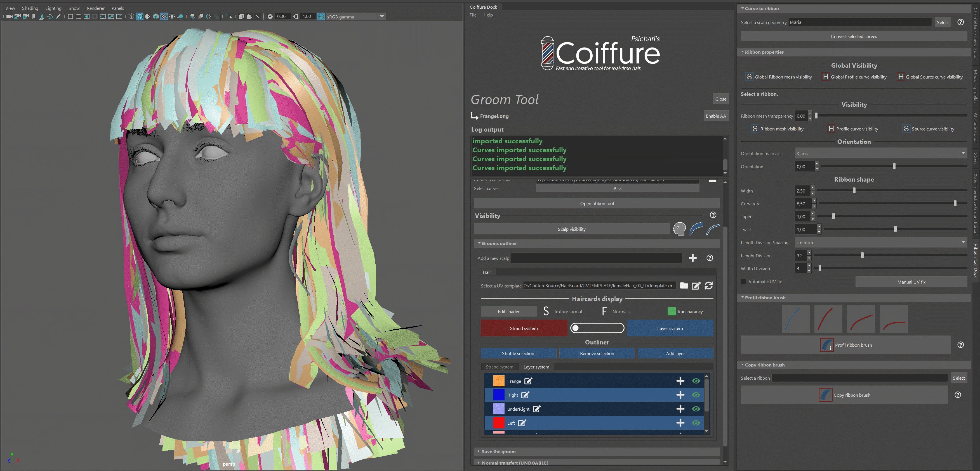Open the Length Division Spacing dropdown

pyautogui.click(x=880, y=242)
